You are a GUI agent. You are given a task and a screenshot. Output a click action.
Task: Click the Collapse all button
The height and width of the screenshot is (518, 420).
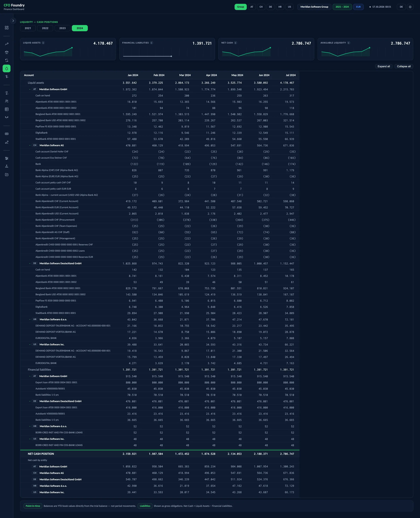(x=404, y=66)
